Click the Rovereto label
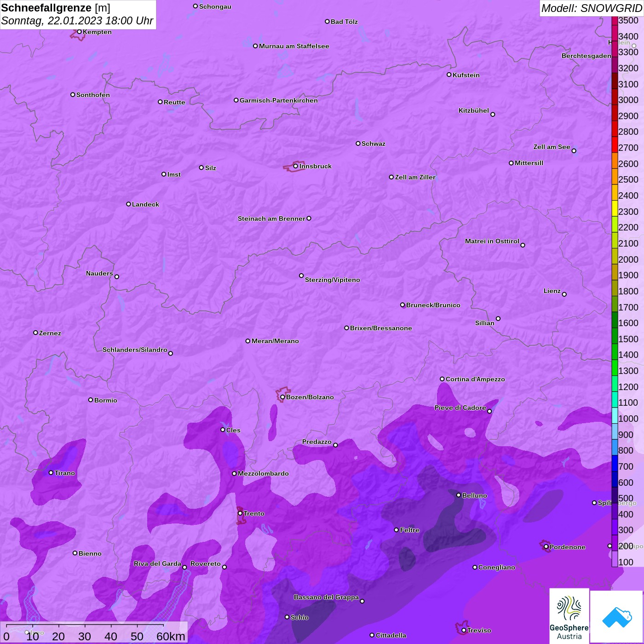The width and height of the screenshot is (644, 644). tap(206, 563)
